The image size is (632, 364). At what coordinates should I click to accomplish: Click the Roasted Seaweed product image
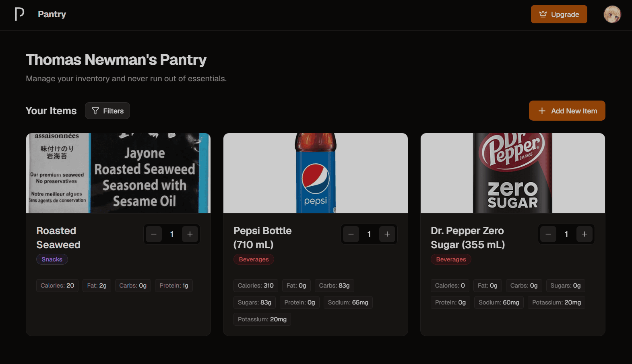coord(118,173)
